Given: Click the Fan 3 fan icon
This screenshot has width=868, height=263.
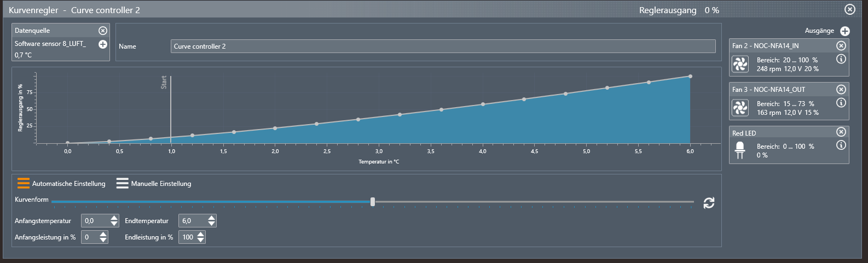Looking at the screenshot, I should coord(740,108).
